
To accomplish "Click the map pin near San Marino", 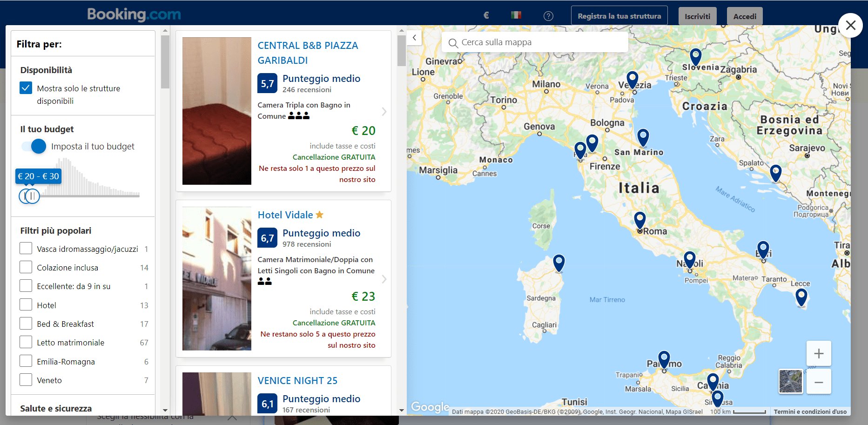I will point(643,137).
